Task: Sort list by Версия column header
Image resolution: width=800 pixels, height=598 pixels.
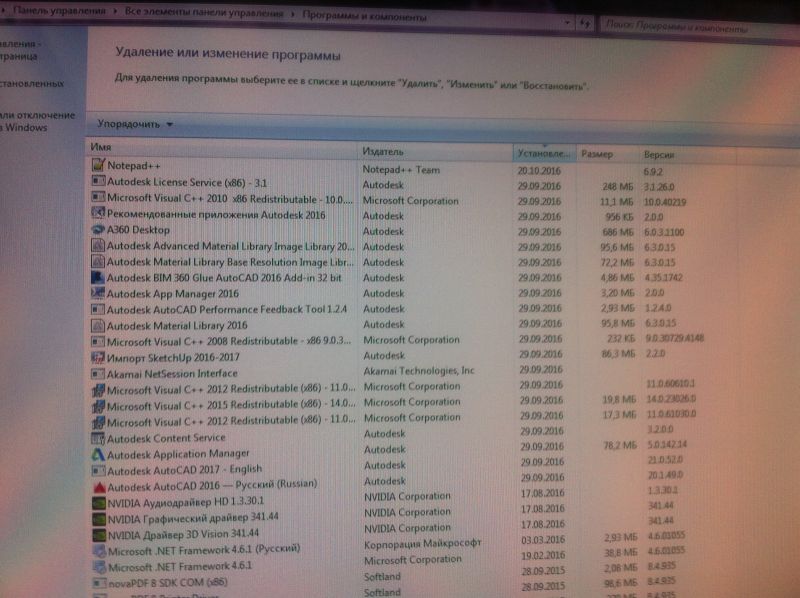Action: pyautogui.click(x=686, y=155)
